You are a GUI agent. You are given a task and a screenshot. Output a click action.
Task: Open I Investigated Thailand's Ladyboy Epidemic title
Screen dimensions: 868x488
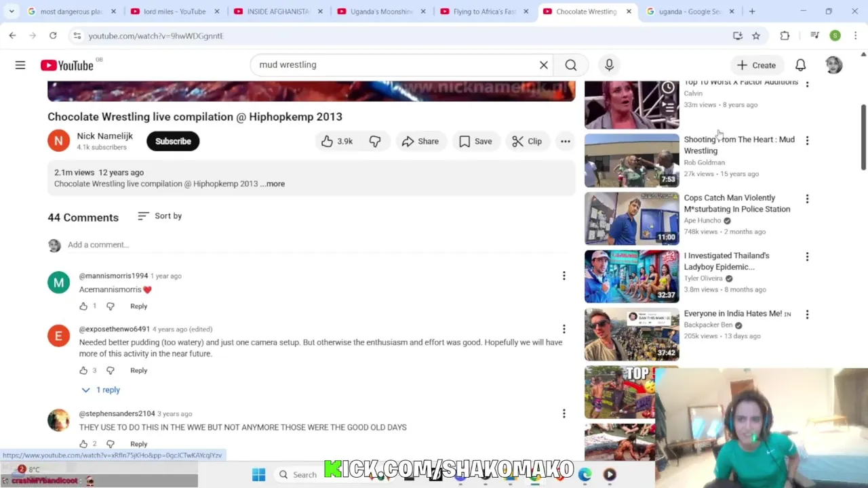[x=726, y=261]
